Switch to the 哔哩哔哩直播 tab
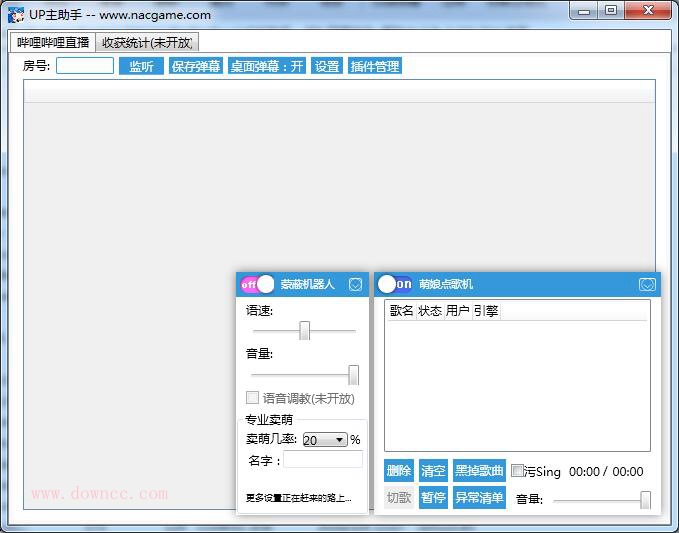This screenshot has height=533, width=679. (52, 42)
